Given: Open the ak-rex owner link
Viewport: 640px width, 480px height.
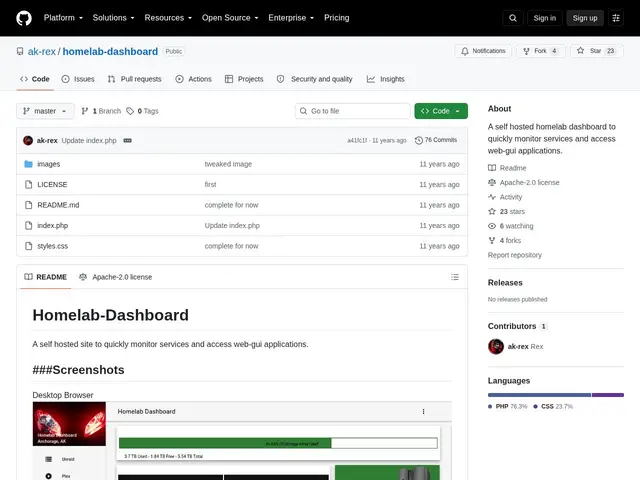Looking at the screenshot, I should pyautogui.click(x=42, y=51).
